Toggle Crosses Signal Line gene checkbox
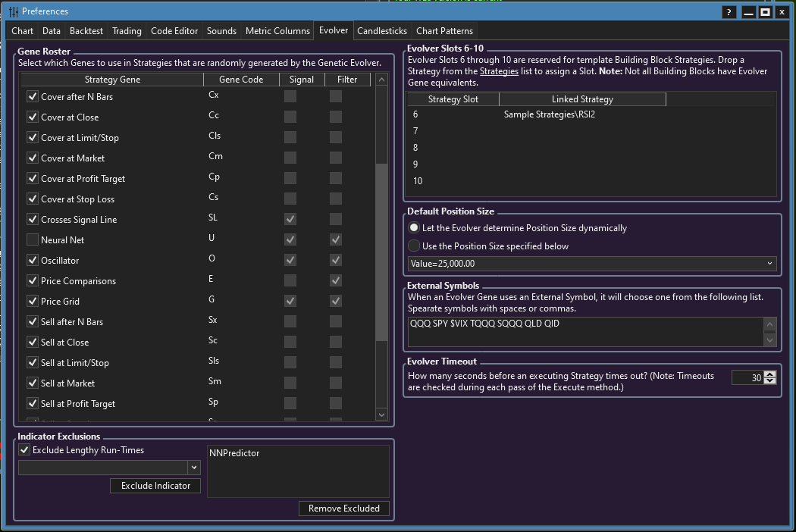This screenshot has height=532, width=796. pyautogui.click(x=33, y=219)
